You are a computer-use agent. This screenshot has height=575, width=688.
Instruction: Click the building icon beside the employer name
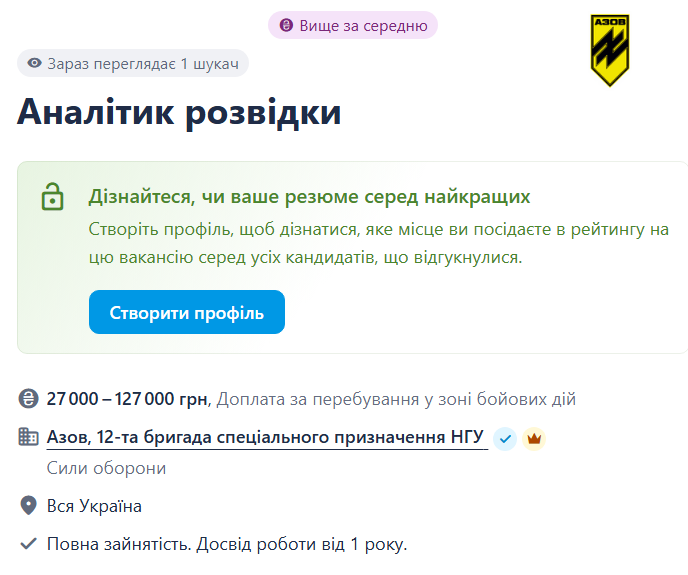tap(28, 437)
